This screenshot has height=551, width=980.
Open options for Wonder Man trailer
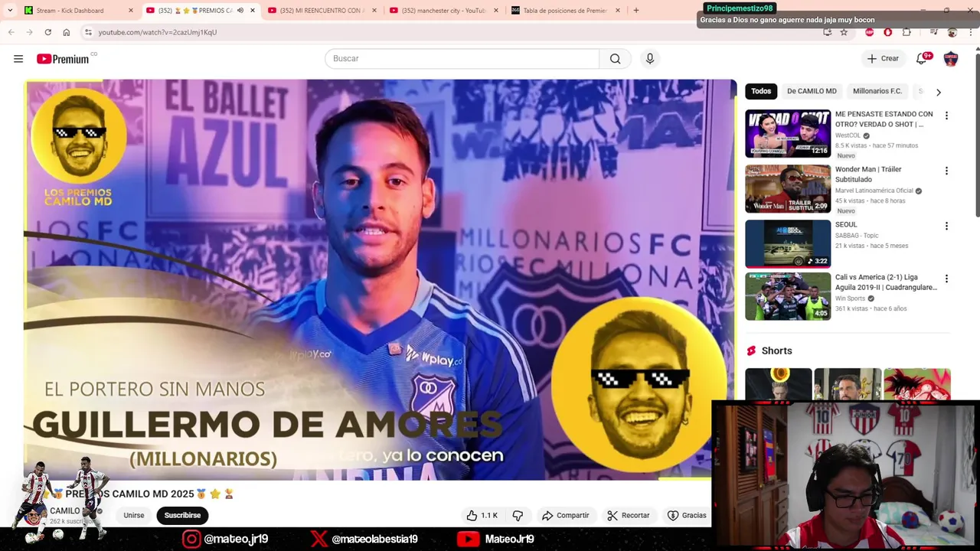coord(946,171)
